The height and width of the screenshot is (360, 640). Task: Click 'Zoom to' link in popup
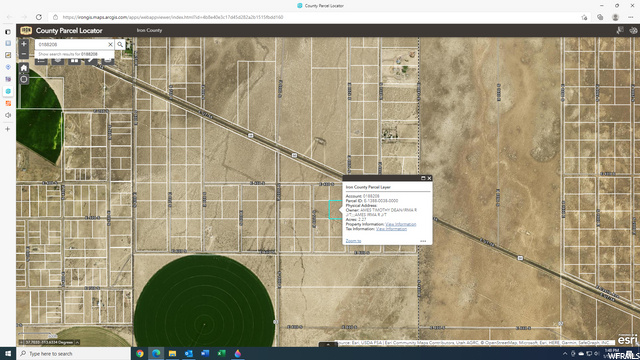click(353, 241)
